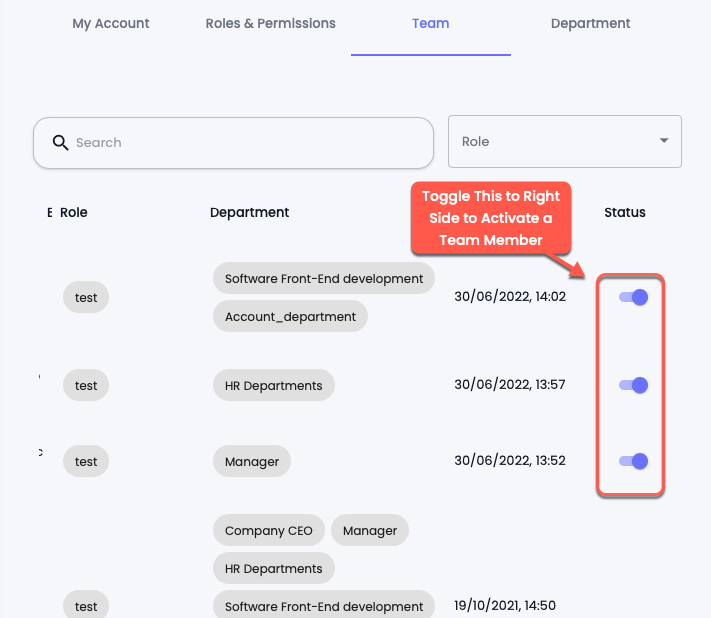
Task: Click HR Departments tag in the 13:57 row
Action: pos(273,385)
